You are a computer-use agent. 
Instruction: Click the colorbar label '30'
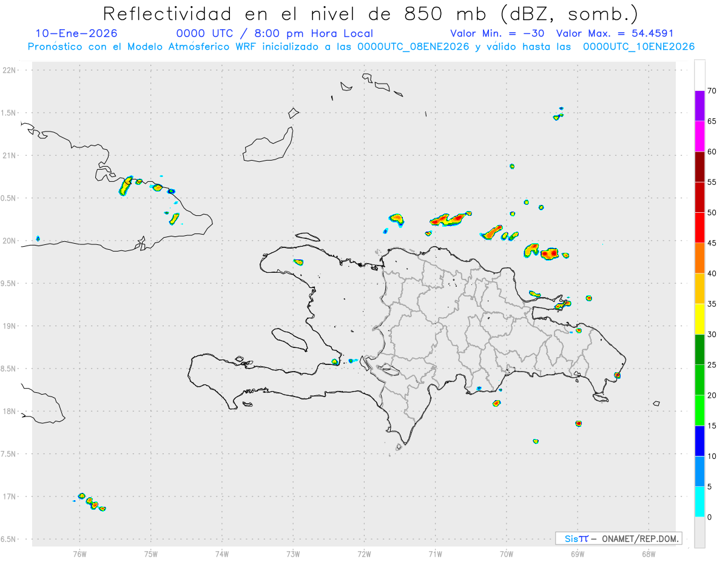pos(712,335)
